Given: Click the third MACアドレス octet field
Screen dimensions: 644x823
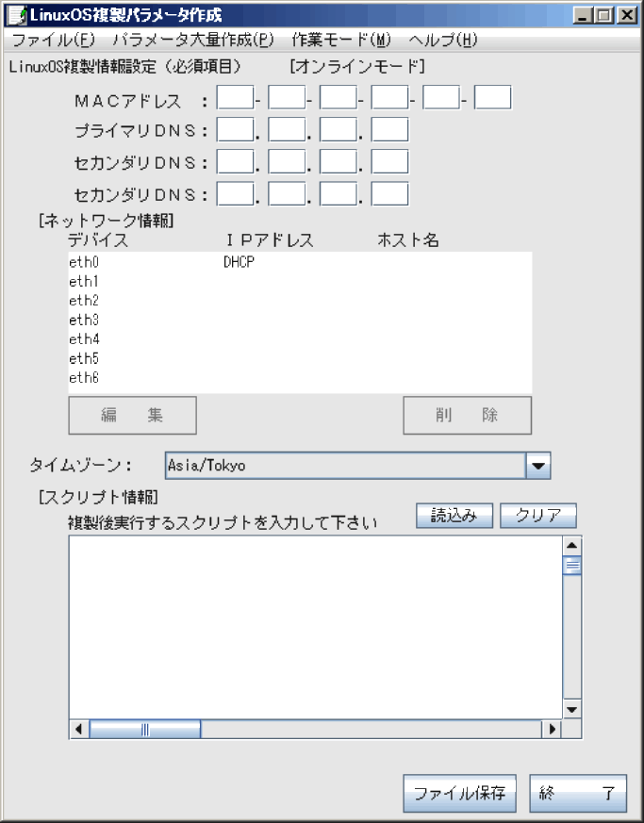Looking at the screenshot, I should 338,98.
